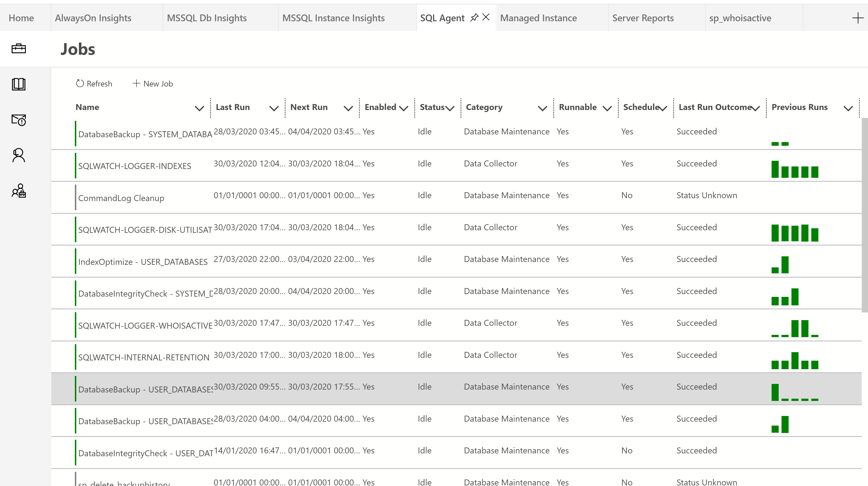Viewport: 868px width, 486px height.
Task: Expand the Previous Runs column dropdown
Action: pos(848,108)
